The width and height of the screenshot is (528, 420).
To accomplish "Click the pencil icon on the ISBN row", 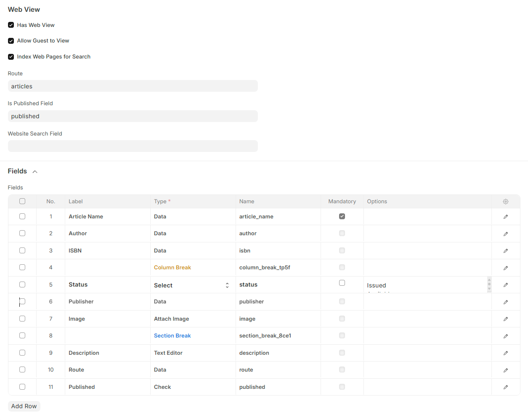I will (505, 250).
